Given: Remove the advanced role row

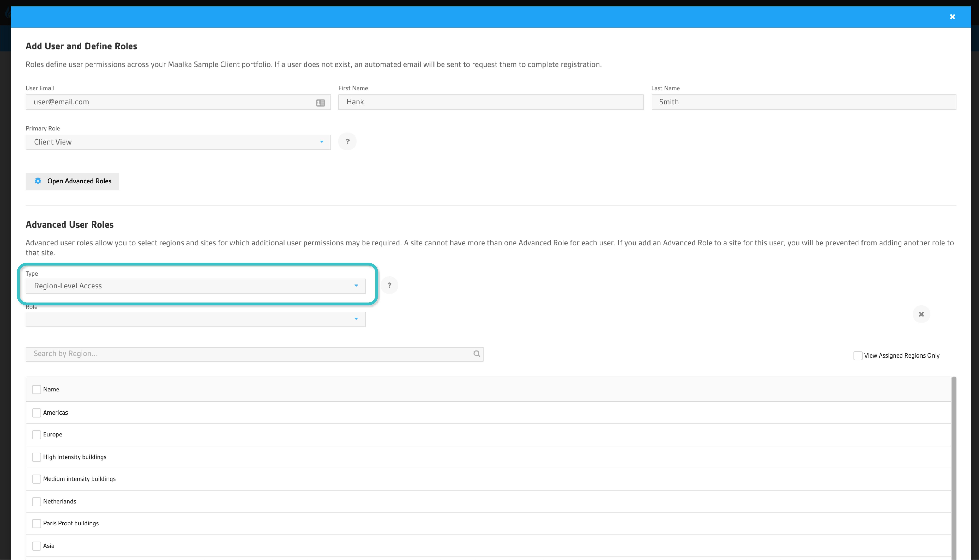Looking at the screenshot, I should point(921,314).
